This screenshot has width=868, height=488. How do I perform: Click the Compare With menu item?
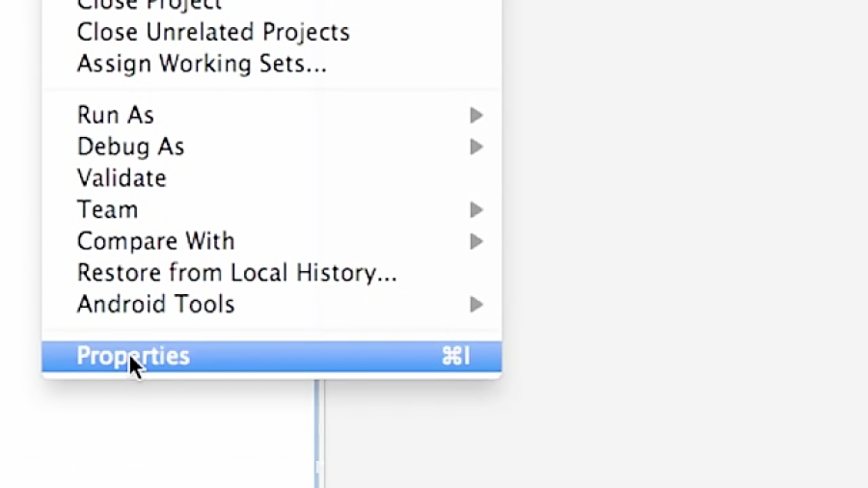click(x=155, y=241)
